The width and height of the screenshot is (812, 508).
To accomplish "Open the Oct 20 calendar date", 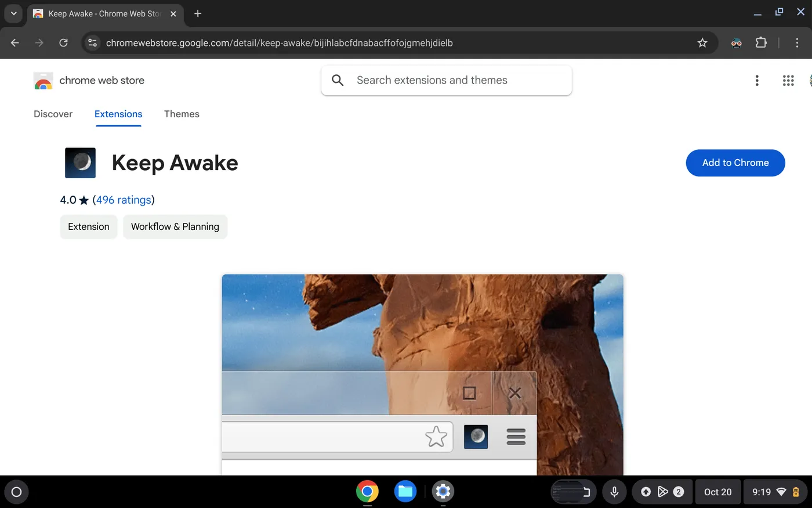I will click(x=718, y=492).
